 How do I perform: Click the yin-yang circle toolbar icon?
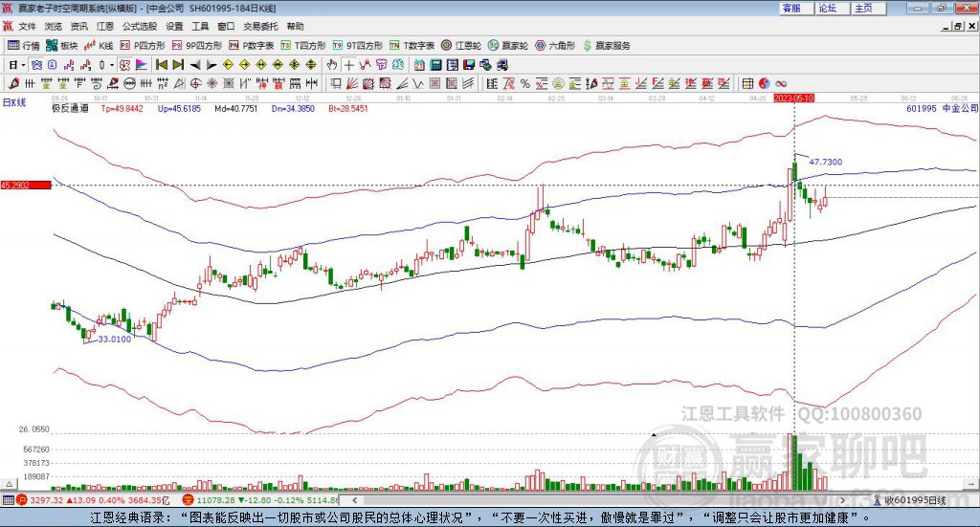click(x=766, y=84)
